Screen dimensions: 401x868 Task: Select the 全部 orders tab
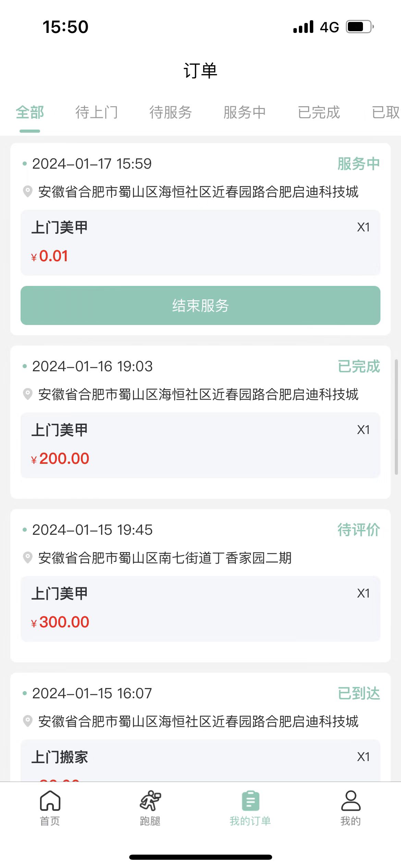pyautogui.click(x=30, y=112)
